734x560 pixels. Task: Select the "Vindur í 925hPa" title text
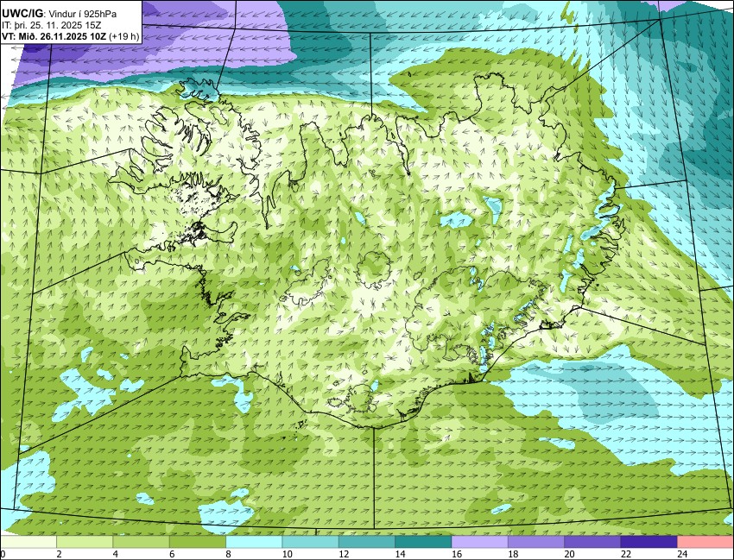83,14
